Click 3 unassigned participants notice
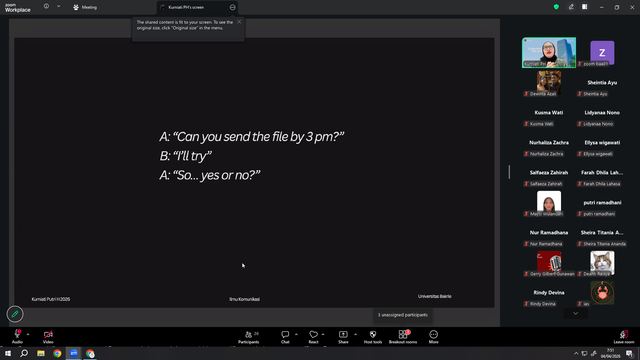640x360 pixels. coord(402,315)
